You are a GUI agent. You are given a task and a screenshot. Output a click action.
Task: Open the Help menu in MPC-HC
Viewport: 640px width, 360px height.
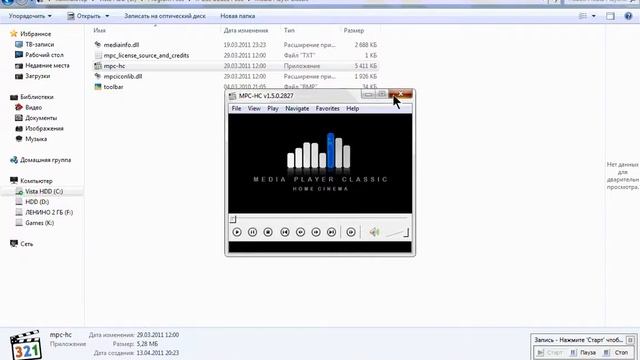(353, 109)
